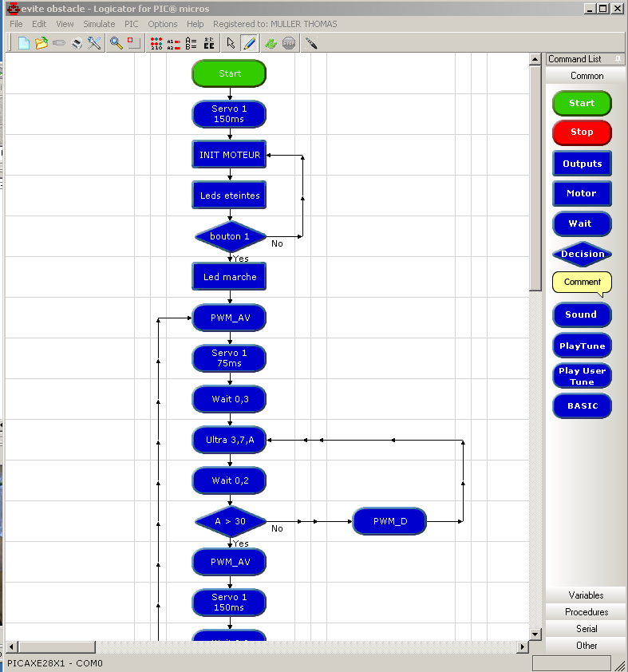Click the vertical scrollbar up arrow
628x672 pixels.
click(x=535, y=59)
